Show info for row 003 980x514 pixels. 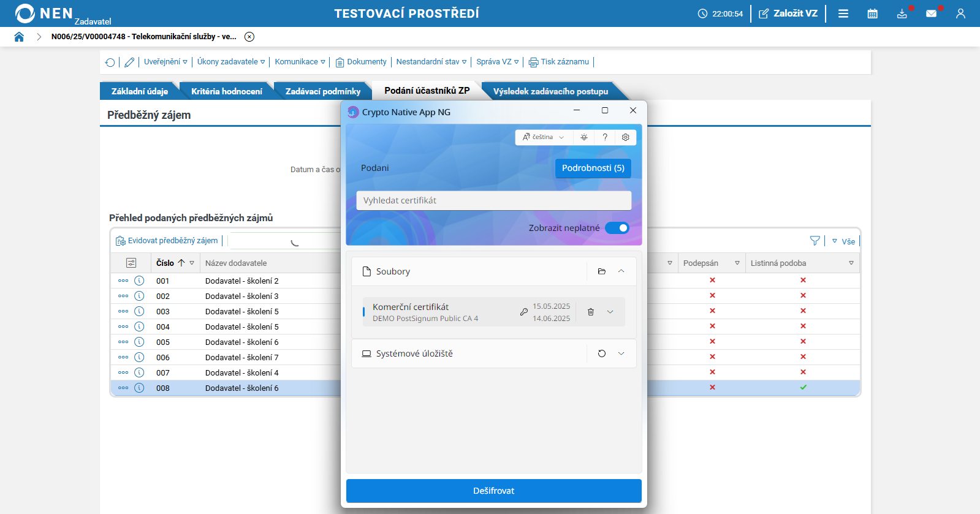139,311
